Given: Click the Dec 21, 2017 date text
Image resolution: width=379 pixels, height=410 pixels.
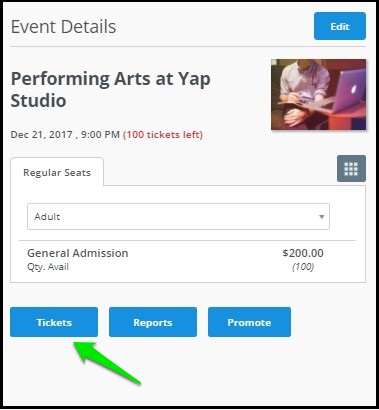Looking at the screenshot, I should [42, 135].
